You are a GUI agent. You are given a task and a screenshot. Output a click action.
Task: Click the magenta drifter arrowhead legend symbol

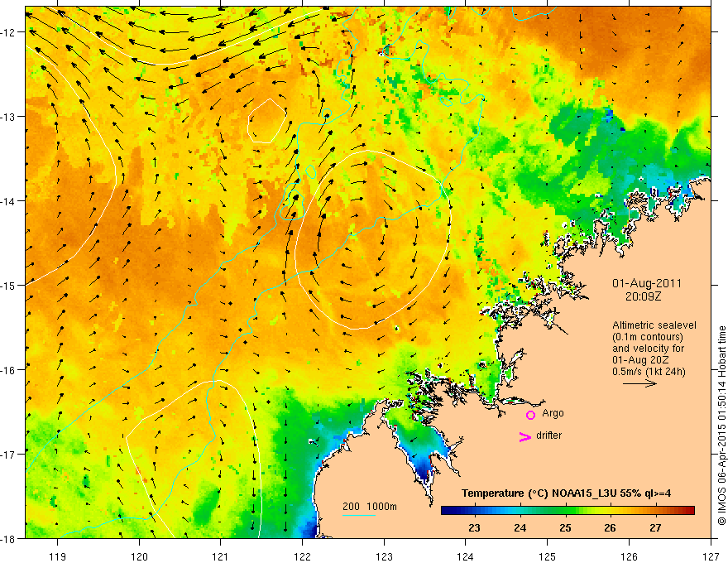tap(525, 436)
